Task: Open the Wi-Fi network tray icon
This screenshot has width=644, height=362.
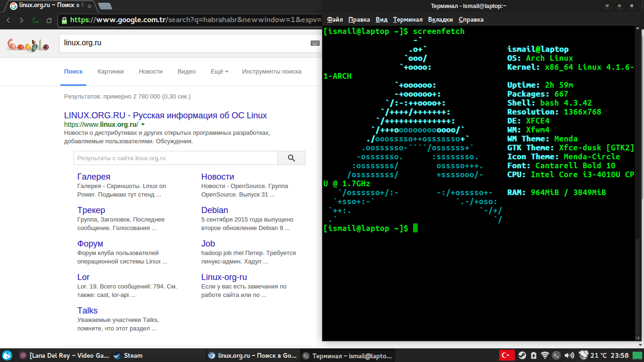Action: [x=545, y=355]
